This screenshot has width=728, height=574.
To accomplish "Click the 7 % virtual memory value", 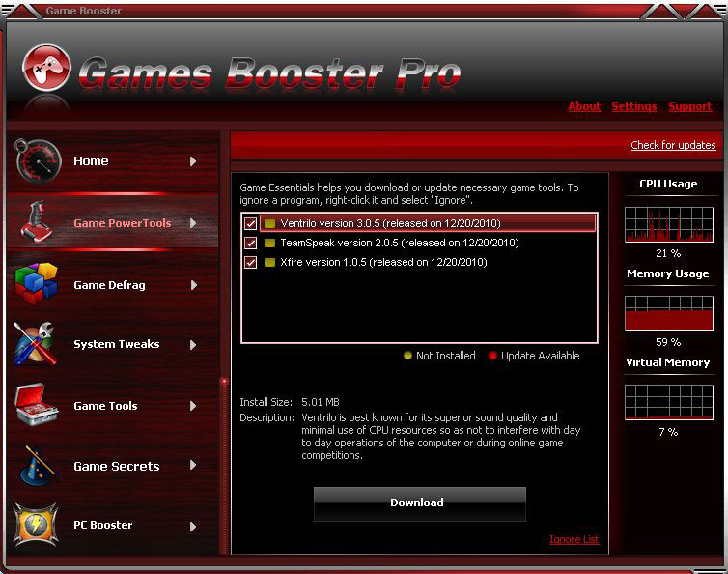I will [668, 432].
